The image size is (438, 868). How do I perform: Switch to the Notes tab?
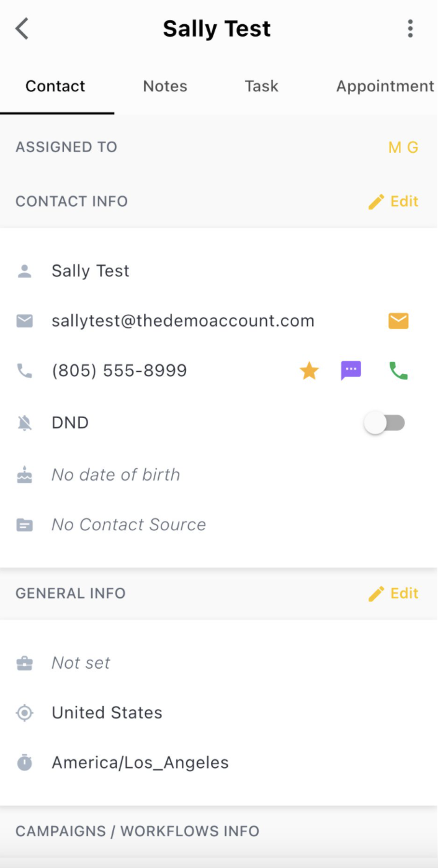pos(165,86)
